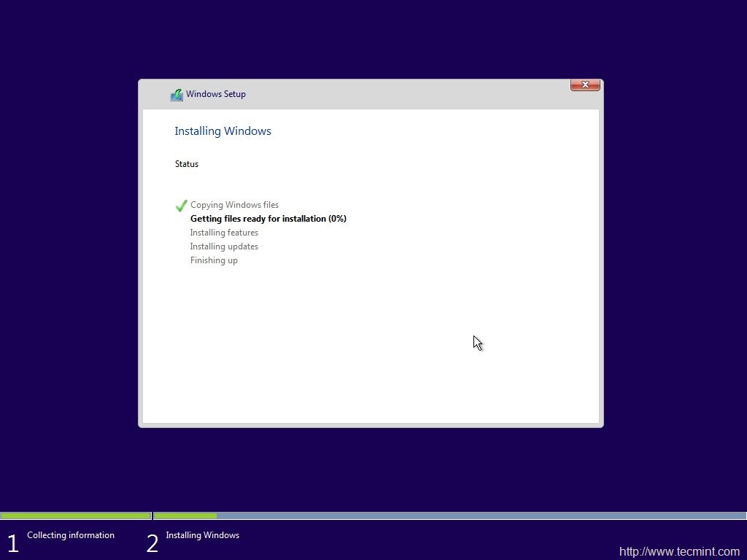
Task: Click the Status label text
Action: (x=186, y=164)
